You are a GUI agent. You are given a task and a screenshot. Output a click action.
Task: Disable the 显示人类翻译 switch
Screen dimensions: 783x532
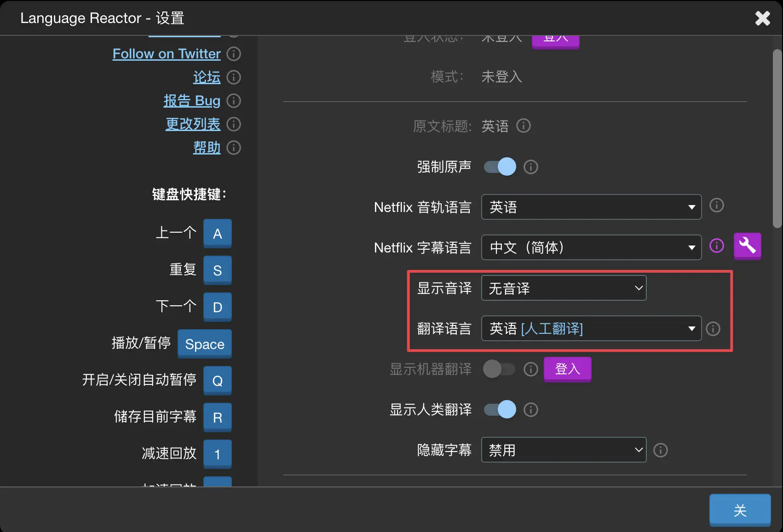500,409
